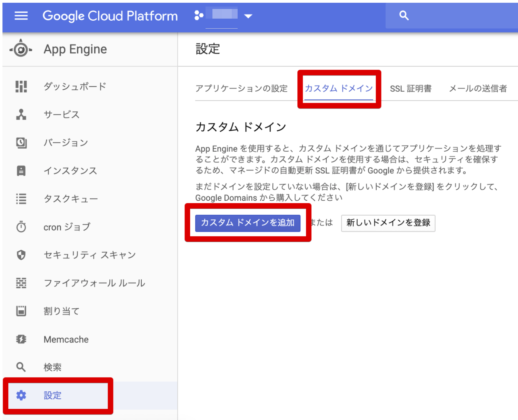This screenshot has height=420, width=518.
Task: Click the 設定 page title
Action: (x=208, y=49)
